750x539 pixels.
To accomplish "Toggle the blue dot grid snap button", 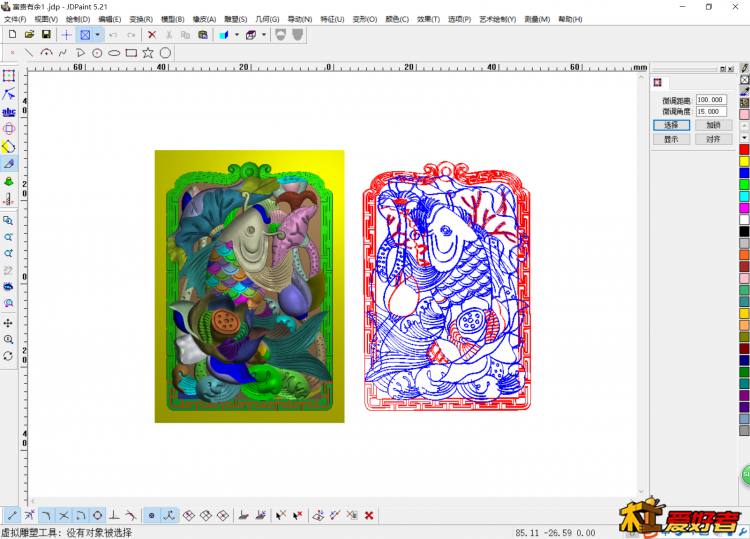I will [152, 515].
